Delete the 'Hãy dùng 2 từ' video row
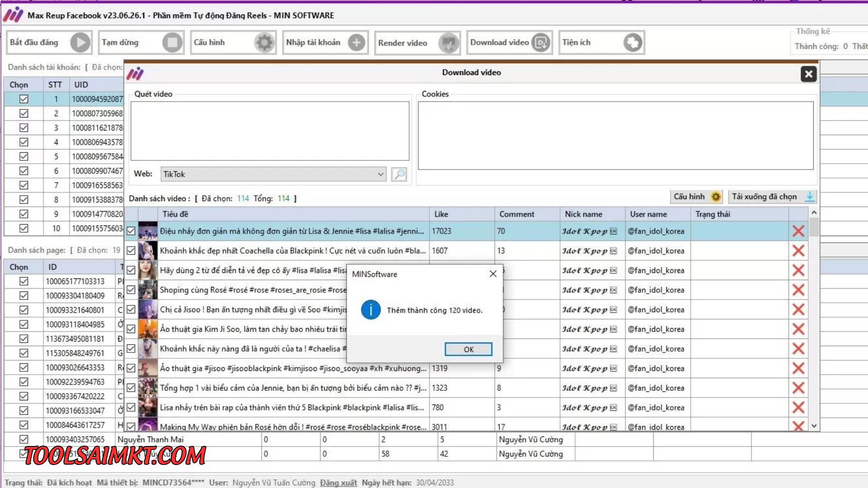868x488 pixels. [x=798, y=270]
